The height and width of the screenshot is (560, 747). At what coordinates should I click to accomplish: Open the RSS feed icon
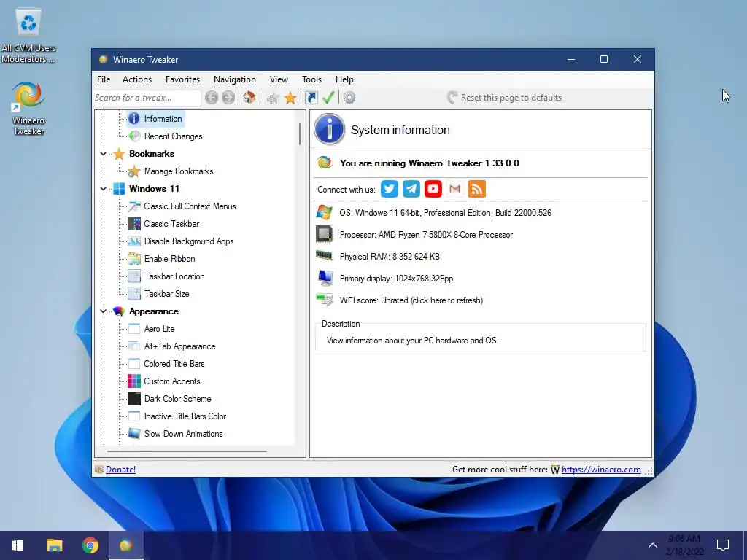point(477,189)
